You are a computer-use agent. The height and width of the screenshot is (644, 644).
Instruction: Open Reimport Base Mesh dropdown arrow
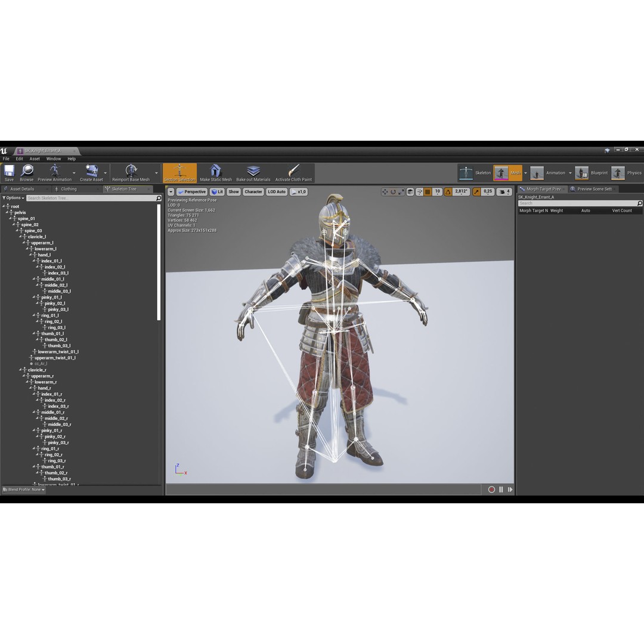click(156, 173)
